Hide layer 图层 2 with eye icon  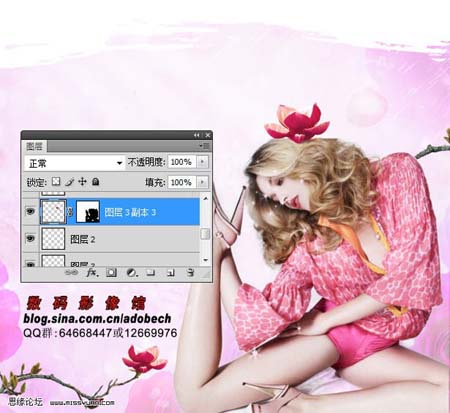click(x=30, y=239)
